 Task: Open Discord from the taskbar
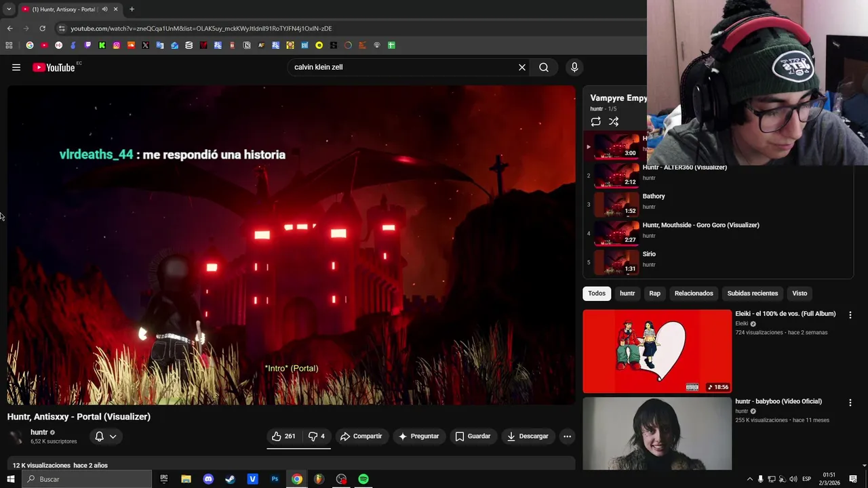[208, 479]
